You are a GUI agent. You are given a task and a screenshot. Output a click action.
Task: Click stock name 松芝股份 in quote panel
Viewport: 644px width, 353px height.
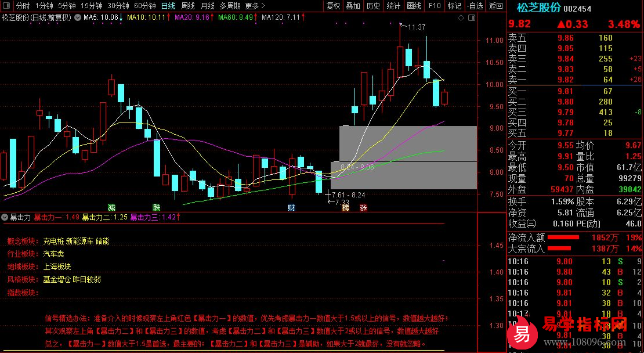click(x=538, y=8)
